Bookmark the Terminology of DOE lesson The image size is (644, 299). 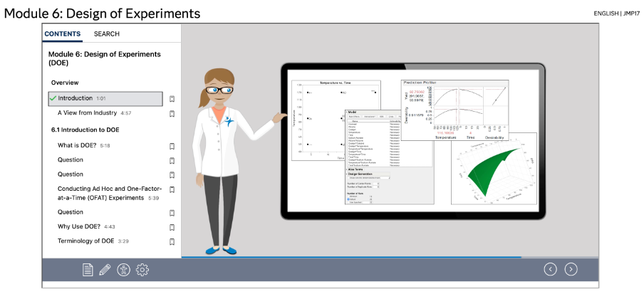(x=172, y=241)
